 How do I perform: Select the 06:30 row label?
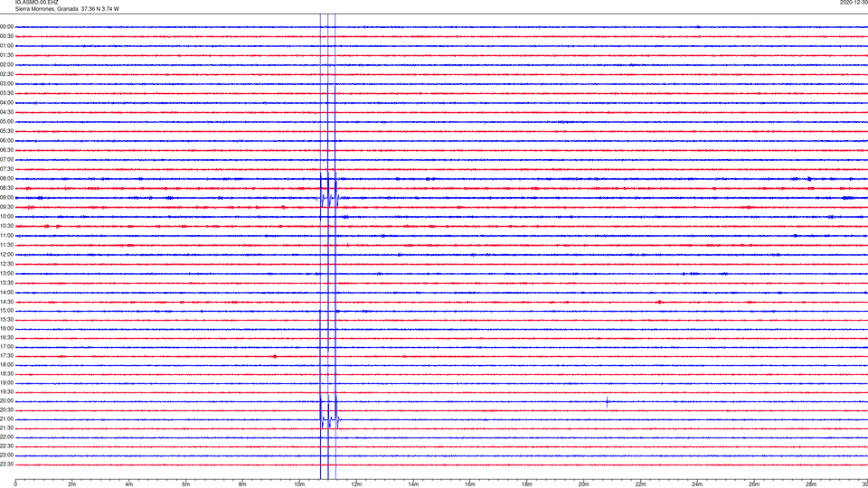click(6, 150)
